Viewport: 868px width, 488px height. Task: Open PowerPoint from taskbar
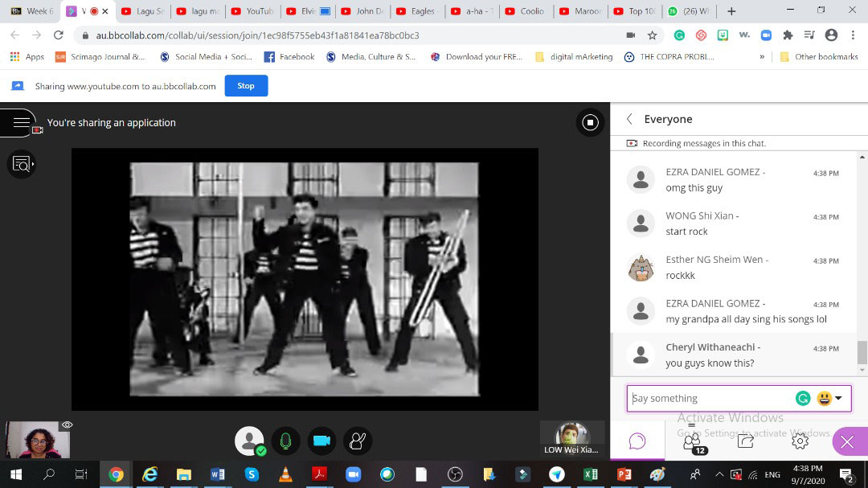(x=624, y=474)
